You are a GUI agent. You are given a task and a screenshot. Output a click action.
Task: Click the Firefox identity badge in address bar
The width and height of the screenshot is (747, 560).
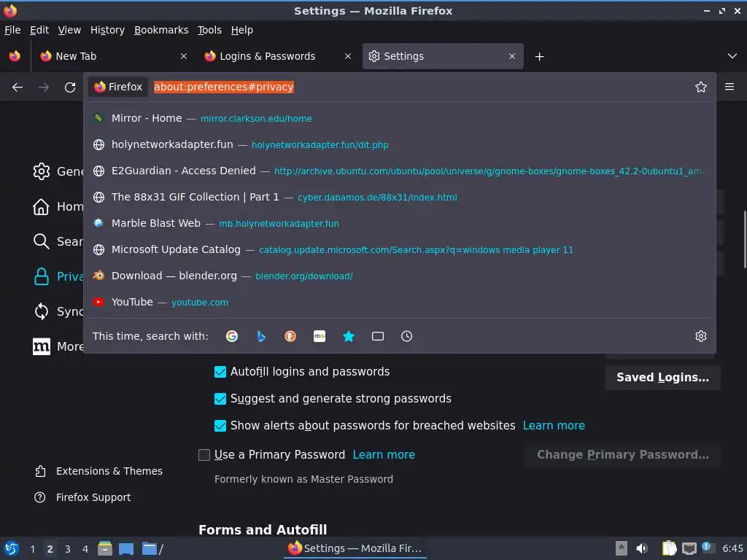pyautogui.click(x=118, y=87)
